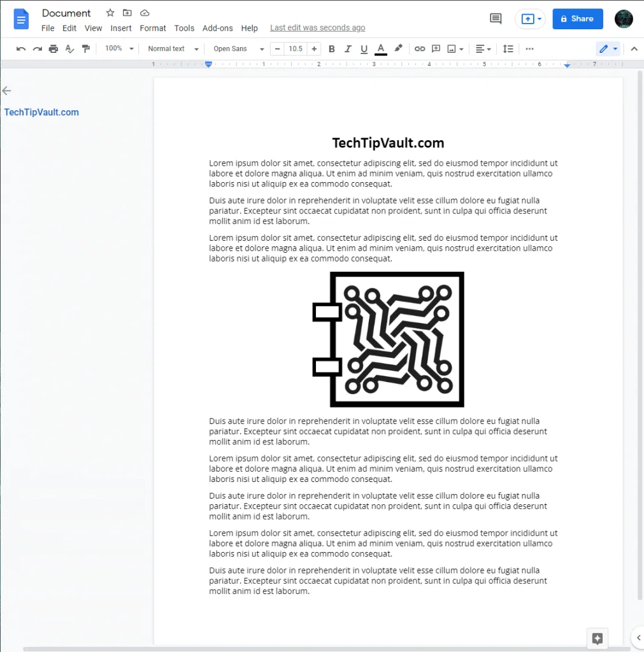Hide the menus with the collapse arrow
Image resolution: width=644 pixels, height=652 pixels.
[634, 49]
